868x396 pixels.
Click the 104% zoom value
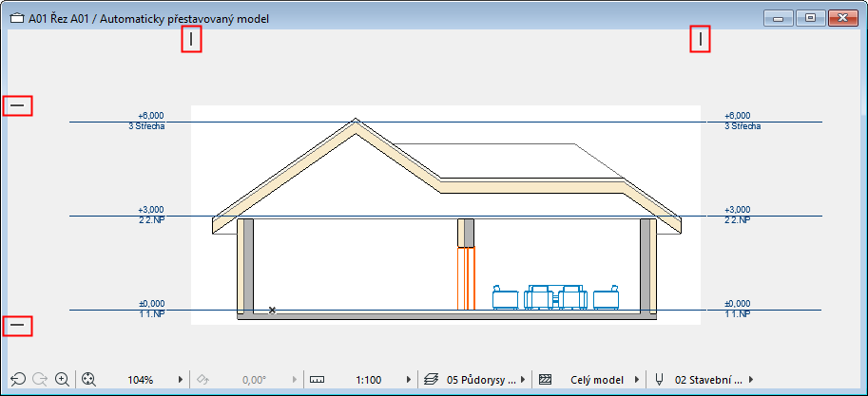(x=140, y=380)
